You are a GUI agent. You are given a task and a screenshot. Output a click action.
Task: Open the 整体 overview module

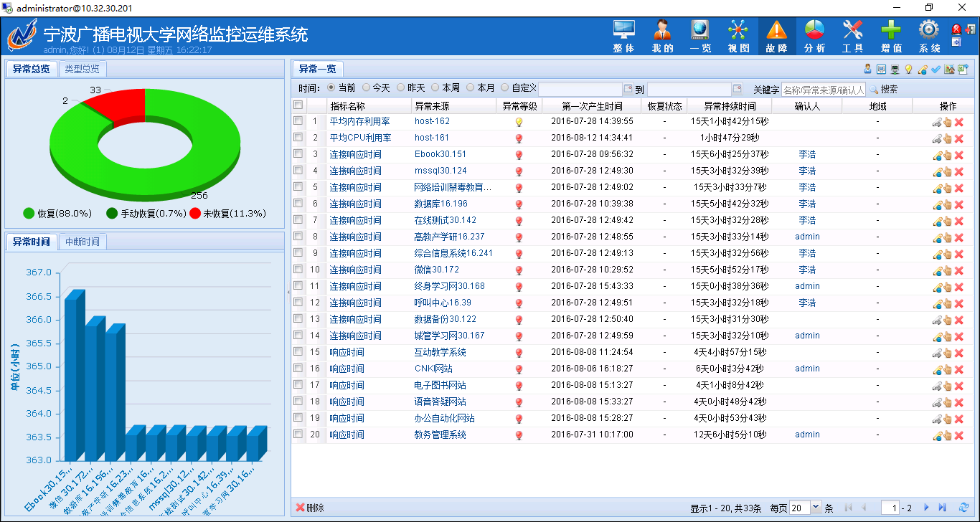point(623,37)
